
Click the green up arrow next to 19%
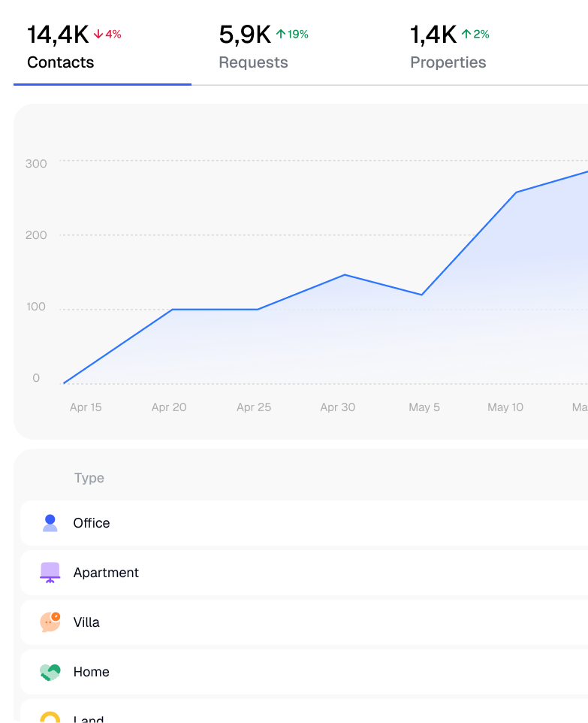pyautogui.click(x=281, y=35)
